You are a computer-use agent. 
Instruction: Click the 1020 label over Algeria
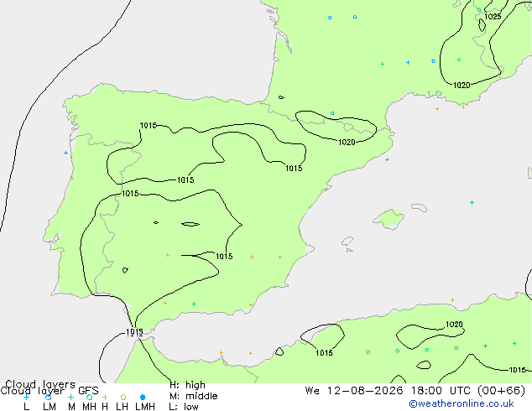click(454, 325)
